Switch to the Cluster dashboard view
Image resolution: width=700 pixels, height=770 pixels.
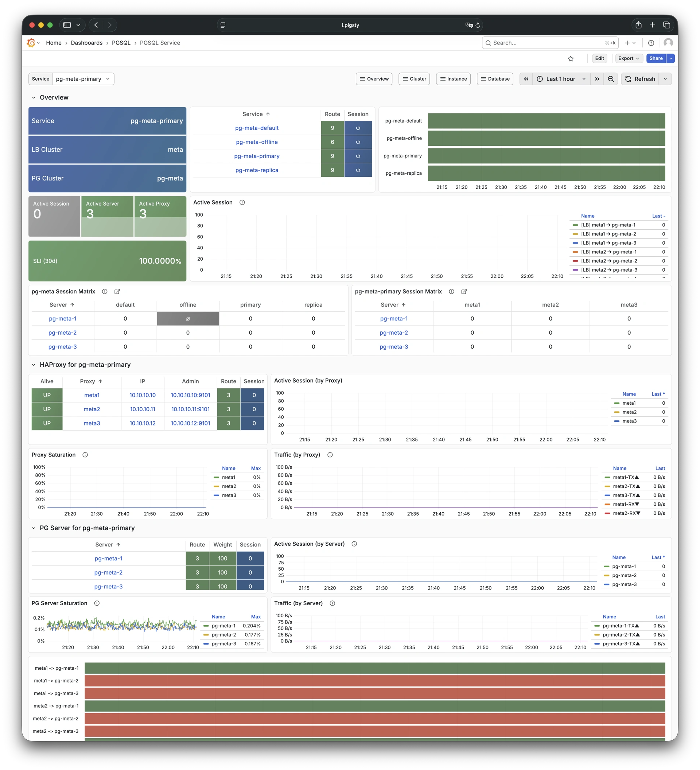click(x=414, y=79)
